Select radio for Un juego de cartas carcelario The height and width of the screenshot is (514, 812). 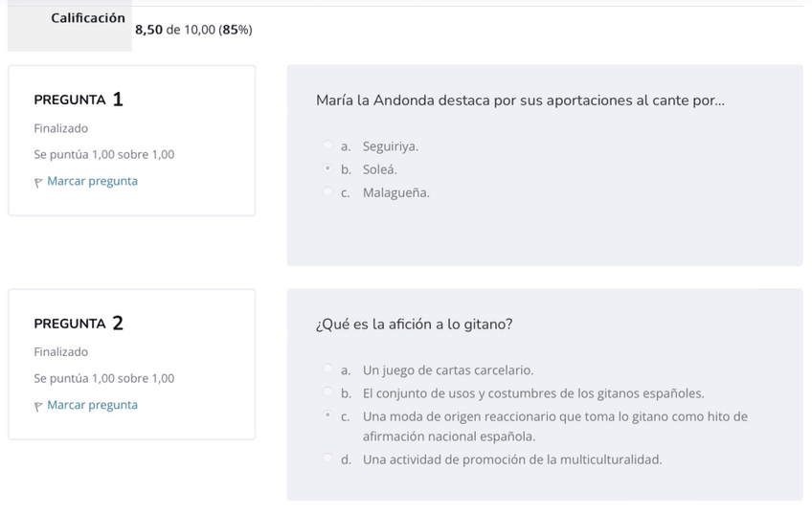coord(327,370)
